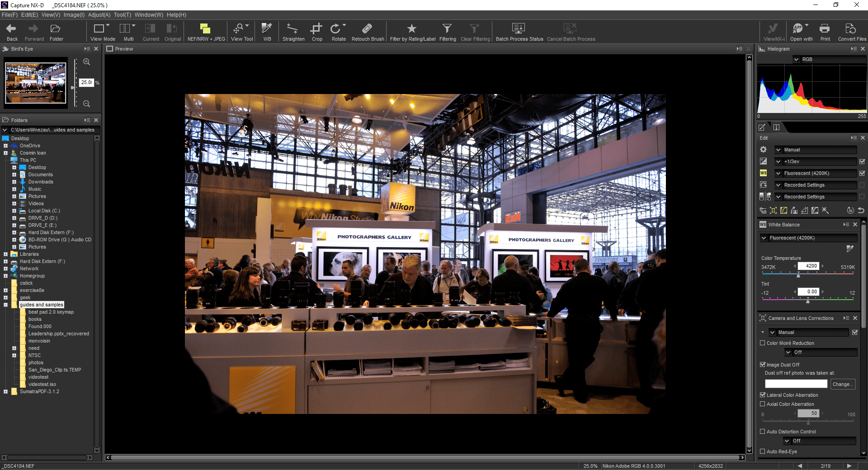This screenshot has height=470, width=868.
Task: Go to next image arrow in status bar
Action: pyautogui.click(x=849, y=466)
